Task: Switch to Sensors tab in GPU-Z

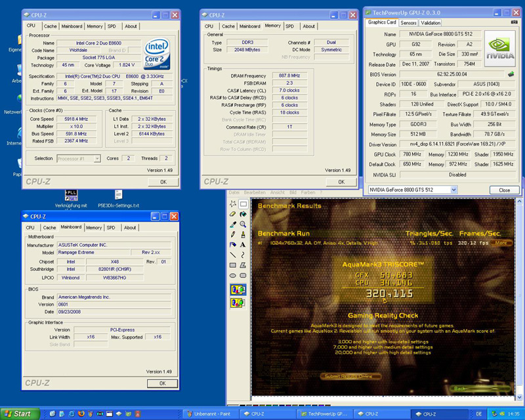Action: point(408,23)
